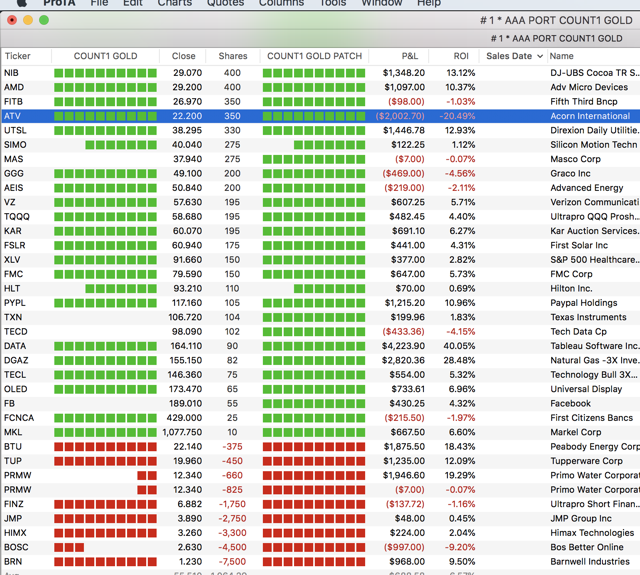Click XLV ROI value 2.82%
Image resolution: width=640 pixels, height=575 pixels.
462,260
